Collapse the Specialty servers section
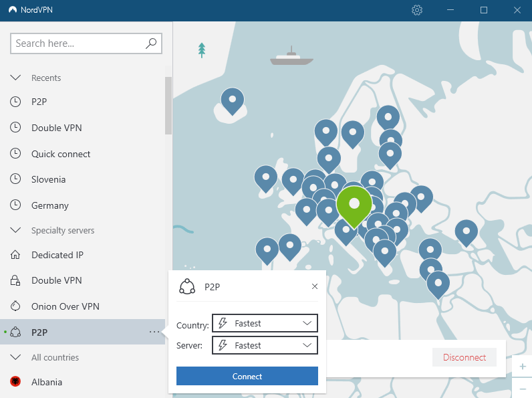This screenshot has width=532, height=398. [x=15, y=230]
